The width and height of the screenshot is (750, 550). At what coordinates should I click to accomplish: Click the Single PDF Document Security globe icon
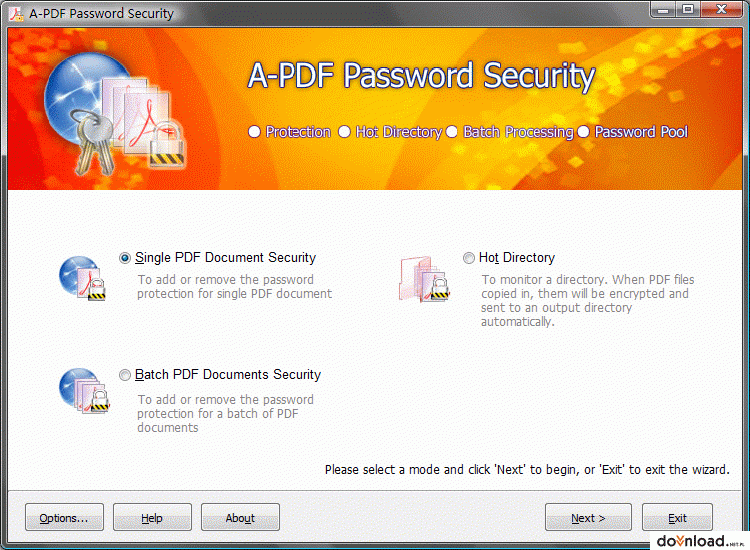coord(82,278)
